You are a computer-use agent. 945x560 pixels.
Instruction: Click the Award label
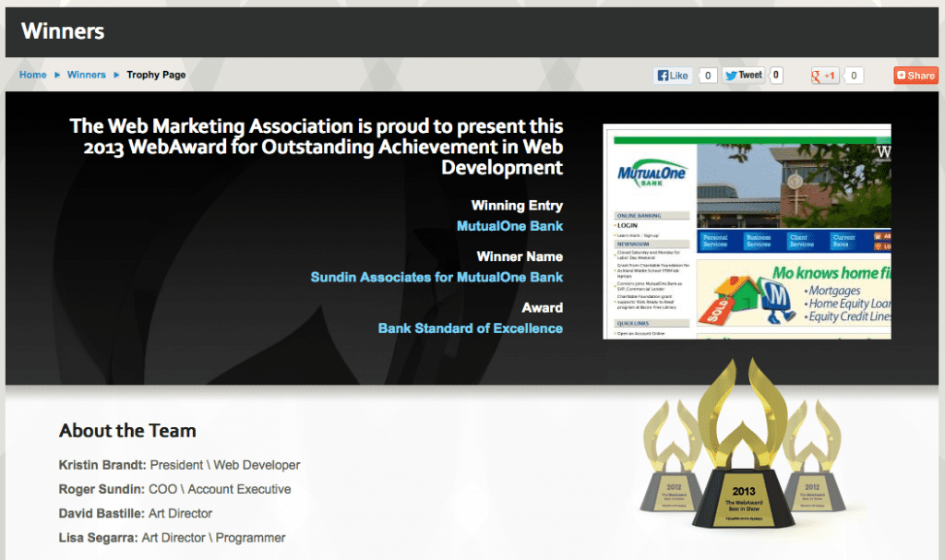coord(543,308)
